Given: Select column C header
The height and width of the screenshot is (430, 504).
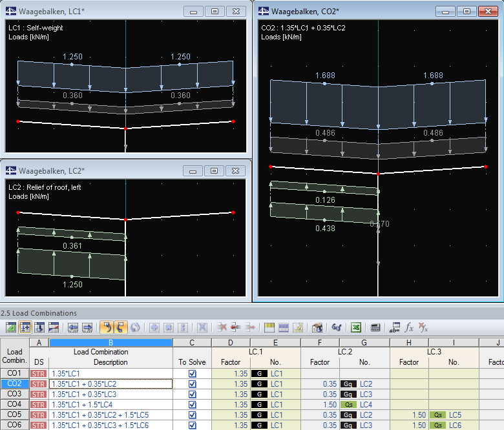Looking at the screenshot, I should click(x=192, y=343).
